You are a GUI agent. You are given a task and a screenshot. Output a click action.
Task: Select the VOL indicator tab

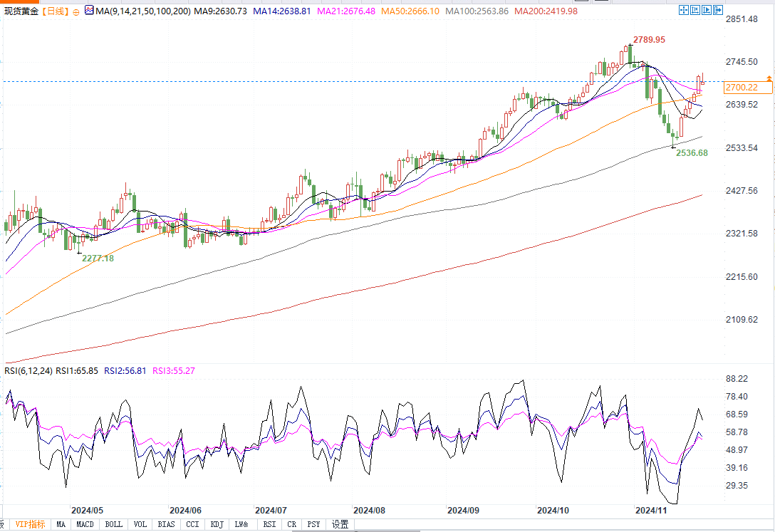coord(140,525)
